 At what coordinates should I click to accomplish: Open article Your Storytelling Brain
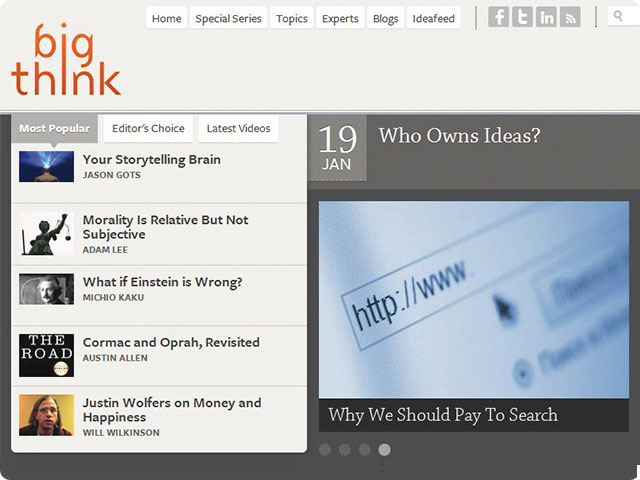pos(151,160)
